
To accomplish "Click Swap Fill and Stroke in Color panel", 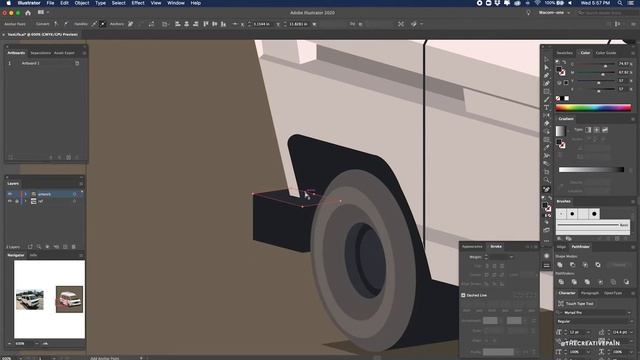I will 564,62.
